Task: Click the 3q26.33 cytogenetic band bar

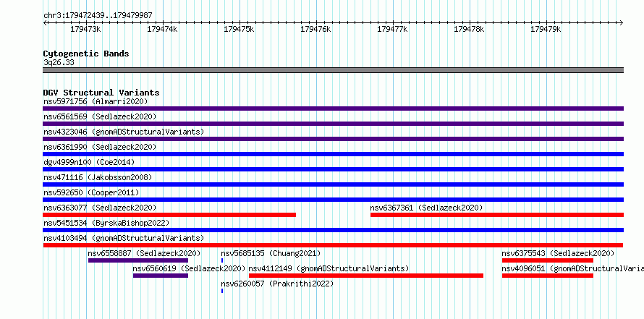Action: click(x=333, y=70)
